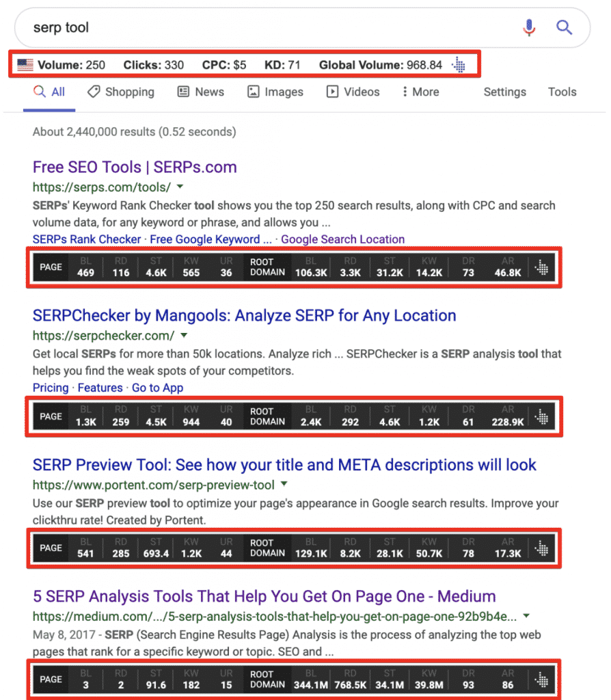Click the Go to App link
The height and width of the screenshot is (700, 611).
[x=158, y=388]
